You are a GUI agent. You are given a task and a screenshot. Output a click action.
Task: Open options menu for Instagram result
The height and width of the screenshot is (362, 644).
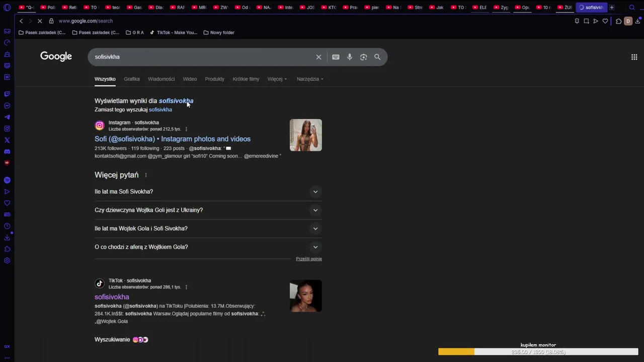[x=186, y=129]
